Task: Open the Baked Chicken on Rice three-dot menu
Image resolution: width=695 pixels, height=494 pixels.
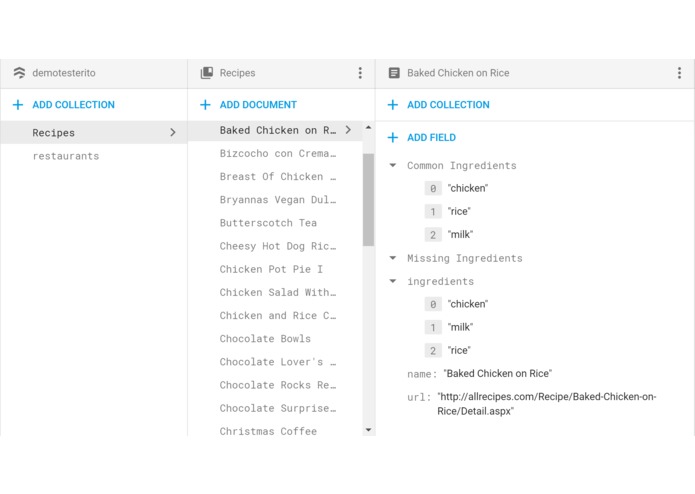Action: tap(679, 73)
